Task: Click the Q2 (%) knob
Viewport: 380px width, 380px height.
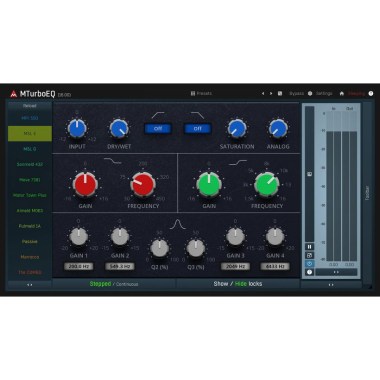Action: 159,248
